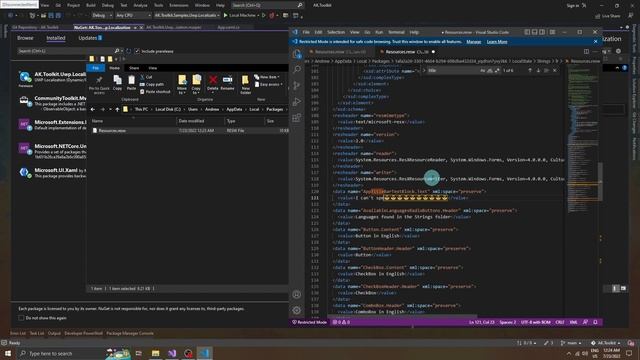Switch to NuGet Updates tab

[x=90, y=38]
